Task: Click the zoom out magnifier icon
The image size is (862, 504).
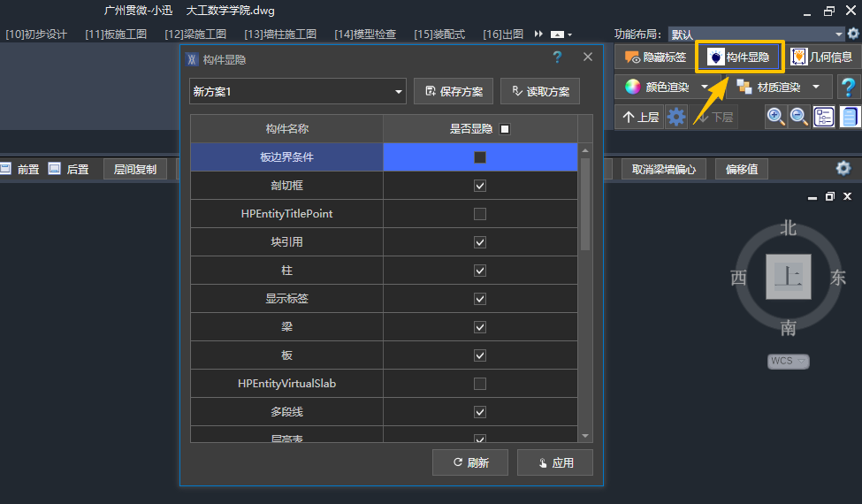Action: (x=798, y=117)
